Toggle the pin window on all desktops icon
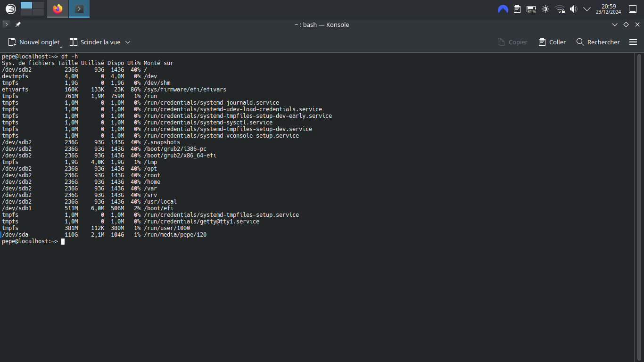 18,25
